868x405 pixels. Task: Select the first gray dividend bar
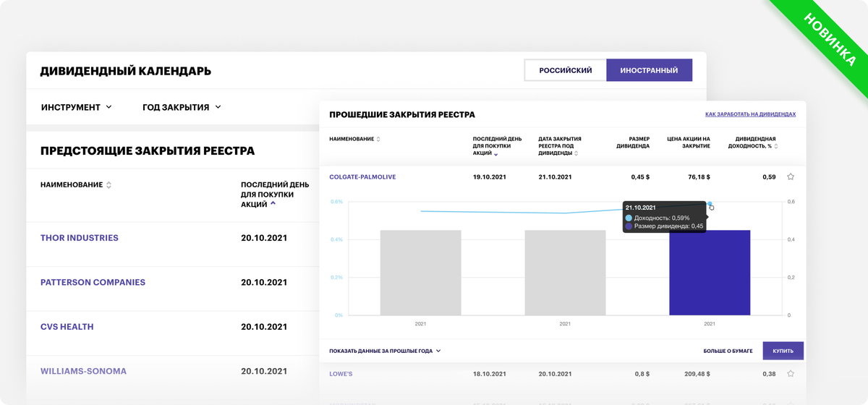click(420, 273)
